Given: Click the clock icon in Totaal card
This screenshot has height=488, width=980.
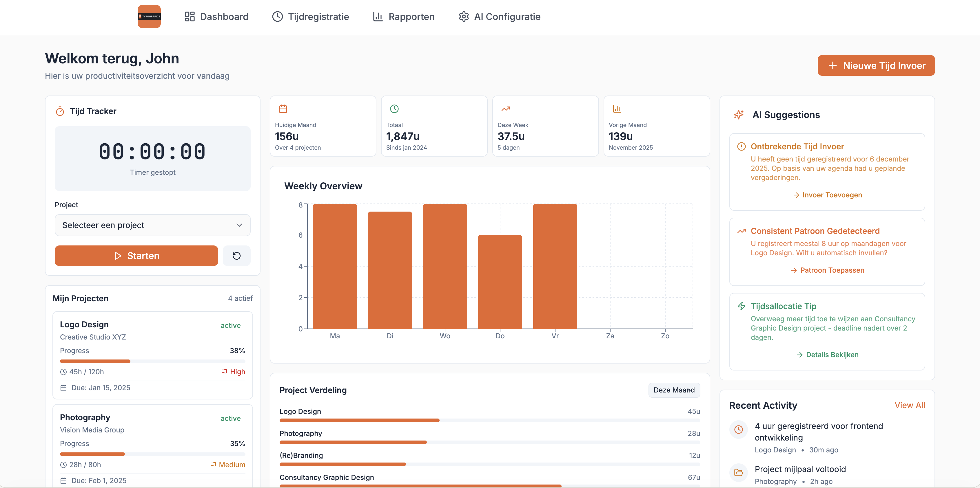Looking at the screenshot, I should 394,109.
